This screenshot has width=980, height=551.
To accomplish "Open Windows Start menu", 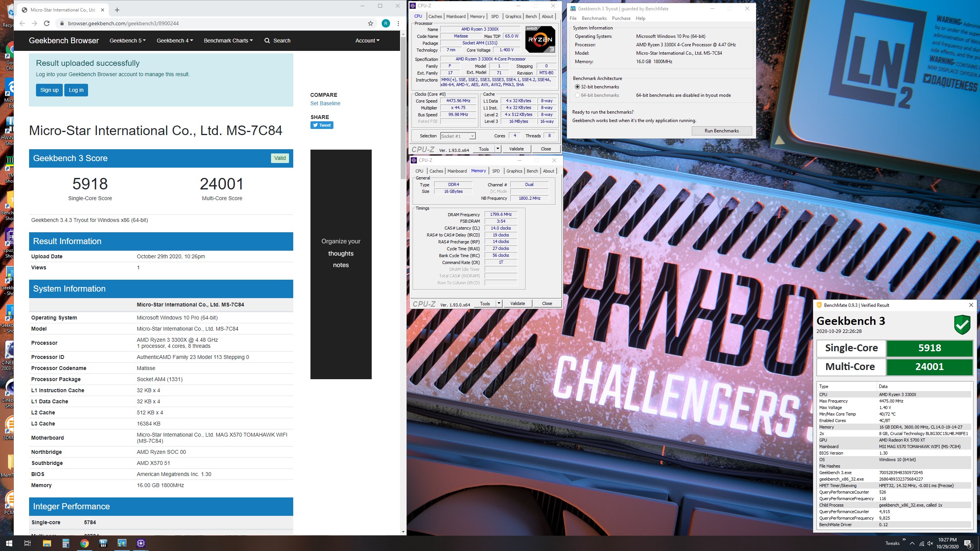I will click(9, 543).
